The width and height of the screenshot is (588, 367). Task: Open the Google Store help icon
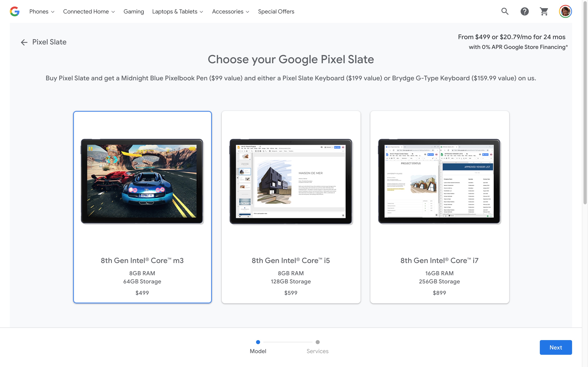tap(524, 11)
